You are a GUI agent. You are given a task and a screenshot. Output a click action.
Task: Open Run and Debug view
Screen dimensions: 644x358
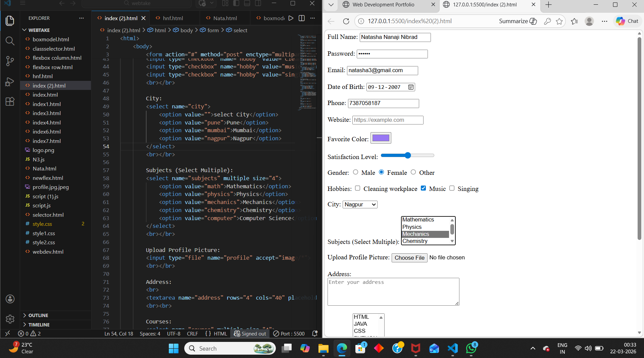pos(10,82)
